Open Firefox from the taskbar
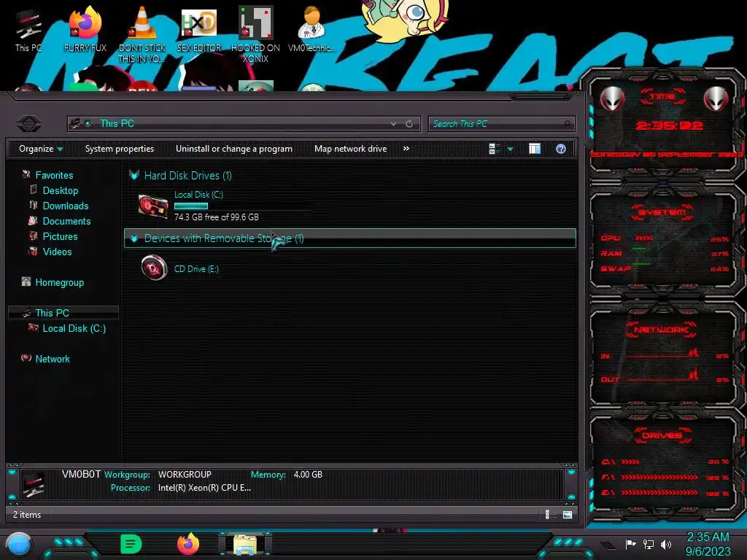 [188, 544]
